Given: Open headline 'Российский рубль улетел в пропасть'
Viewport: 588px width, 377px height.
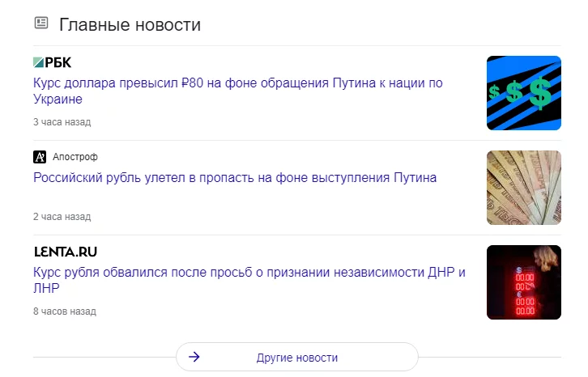Looking at the screenshot, I should pos(235,177).
